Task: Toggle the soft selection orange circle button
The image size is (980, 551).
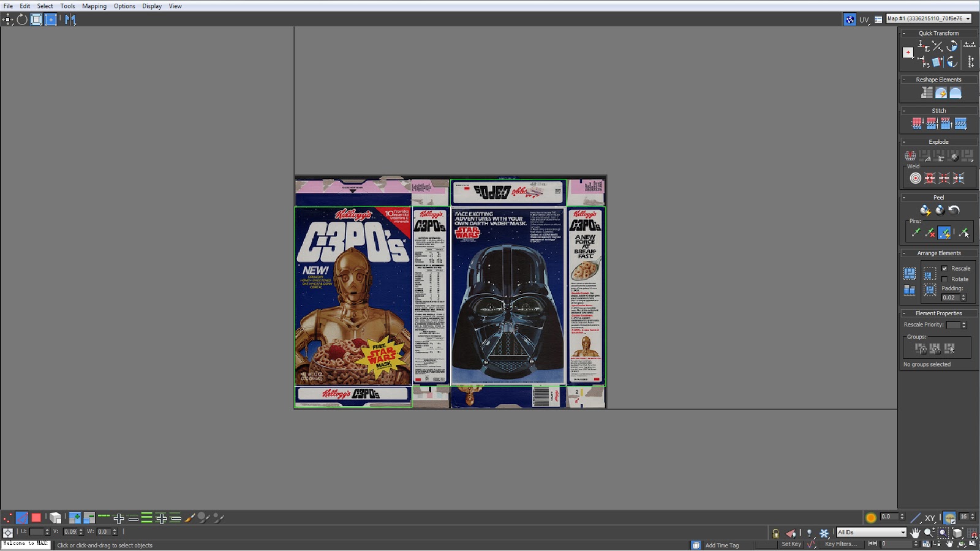Action: (871, 518)
